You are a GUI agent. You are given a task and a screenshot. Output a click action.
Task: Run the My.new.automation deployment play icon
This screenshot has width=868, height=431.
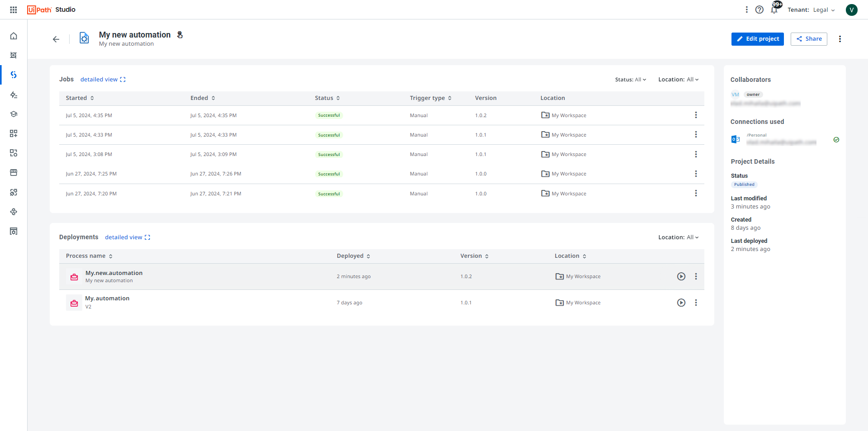681,276
